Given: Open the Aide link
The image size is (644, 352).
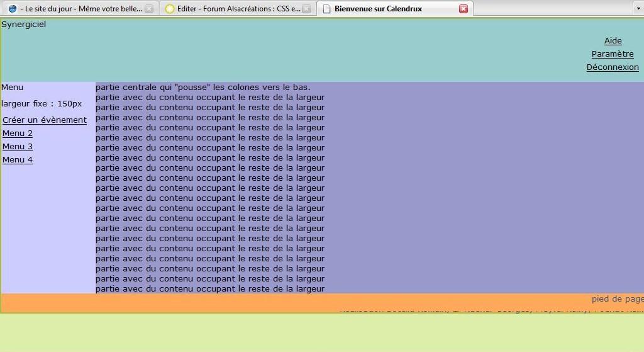Looking at the screenshot, I should [x=613, y=41].
